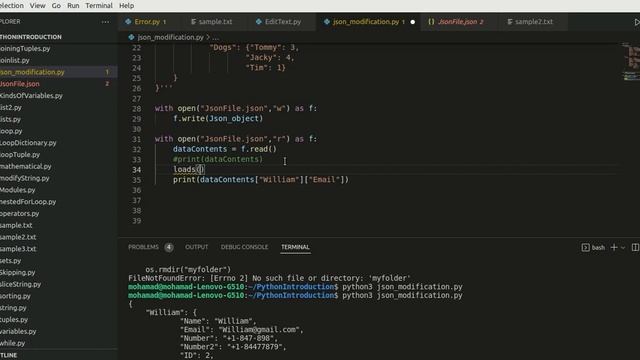Open loop.py in Explorer
The image size is (640, 360).
click(x=59, y=131)
